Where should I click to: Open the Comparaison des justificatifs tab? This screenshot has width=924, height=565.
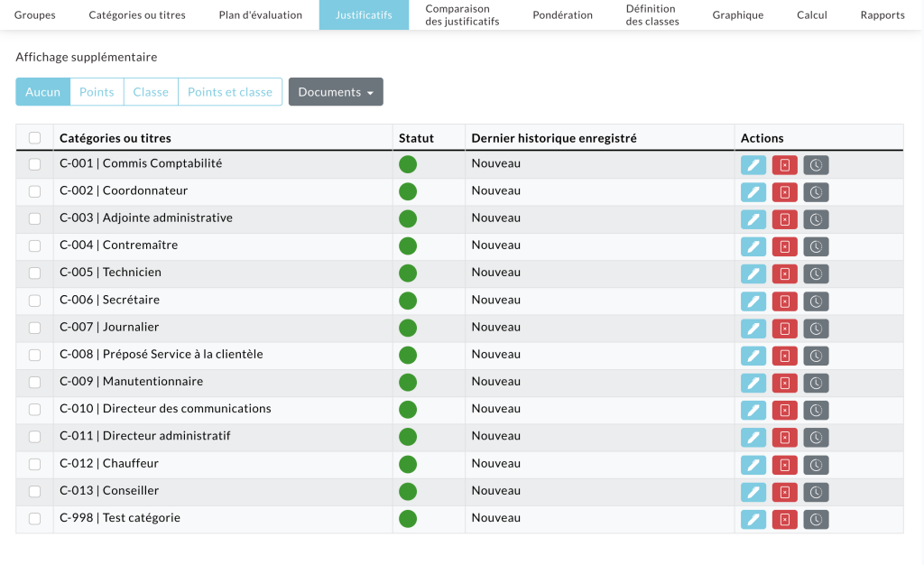coord(462,14)
